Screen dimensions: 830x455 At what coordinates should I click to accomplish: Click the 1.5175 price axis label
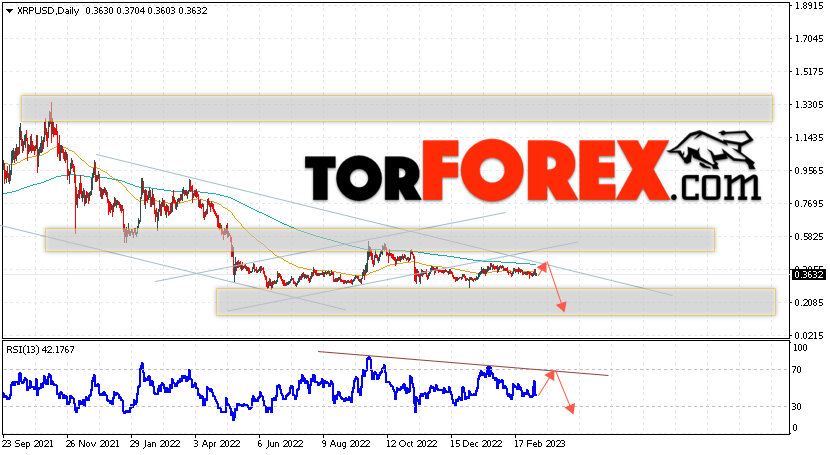pos(809,71)
